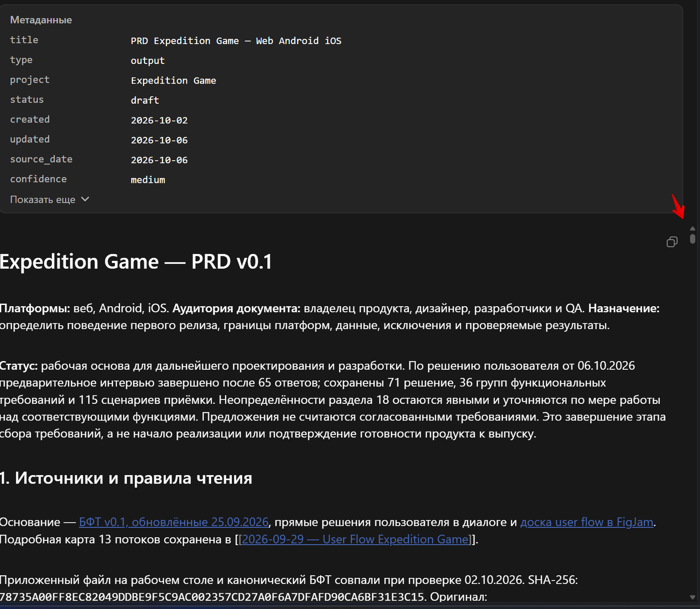The height and width of the screenshot is (609, 700).
Task: Click the type value output
Action: point(148,61)
